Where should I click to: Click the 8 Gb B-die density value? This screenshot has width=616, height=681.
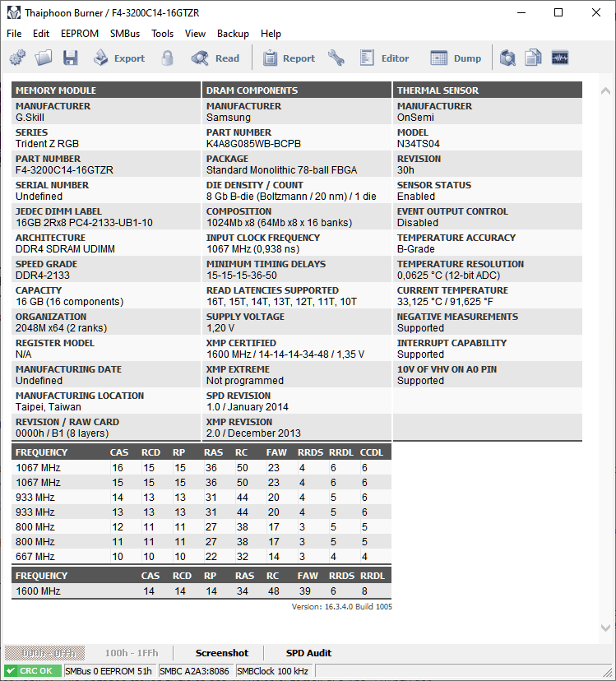coord(291,197)
